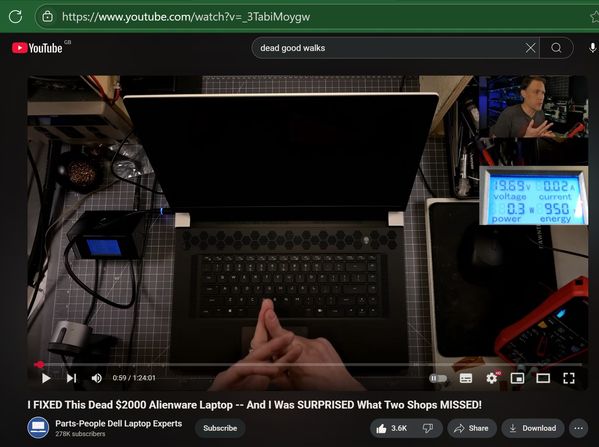Click the 278K subscribers text

pos(80,434)
